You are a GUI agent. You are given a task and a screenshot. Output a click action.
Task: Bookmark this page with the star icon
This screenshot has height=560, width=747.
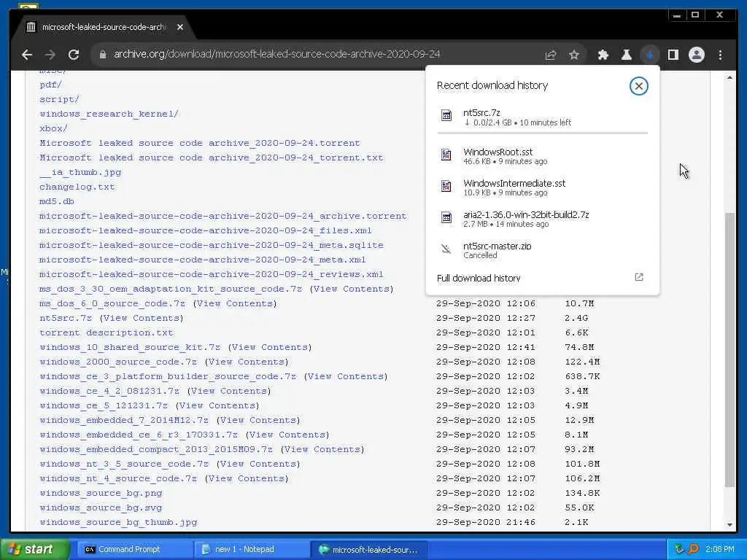[574, 55]
